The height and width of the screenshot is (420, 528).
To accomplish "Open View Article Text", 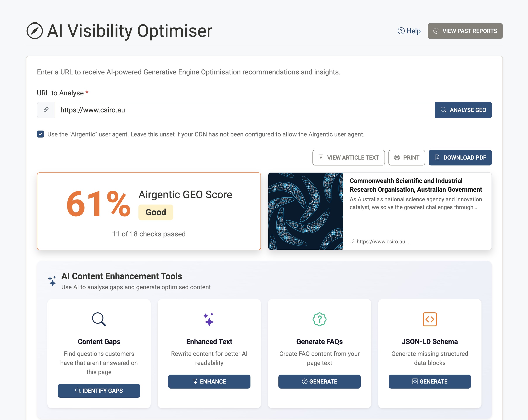I will (349, 158).
